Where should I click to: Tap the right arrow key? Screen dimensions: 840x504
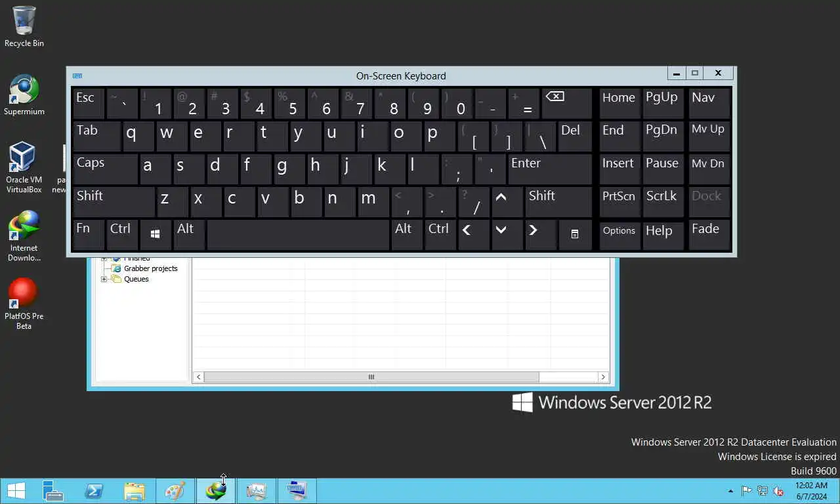[x=541, y=235]
